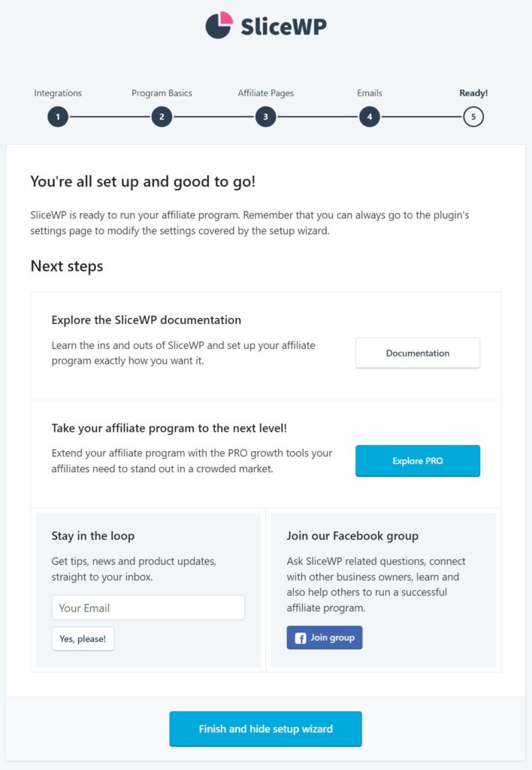Select step 5 Ready circle
The height and width of the screenshot is (770, 532).
coord(473,117)
